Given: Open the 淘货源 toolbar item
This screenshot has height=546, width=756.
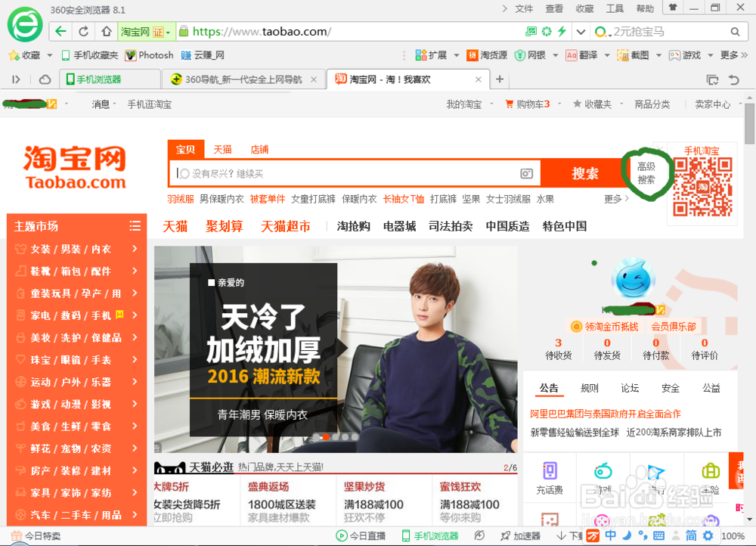Looking at the screenshot, I should click(486, 55).
